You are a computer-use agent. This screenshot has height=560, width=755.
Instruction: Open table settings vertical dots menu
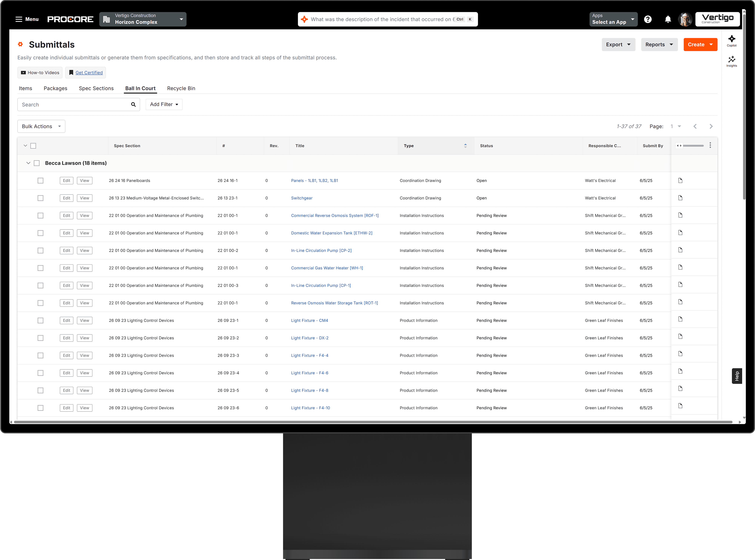[710, 145]
